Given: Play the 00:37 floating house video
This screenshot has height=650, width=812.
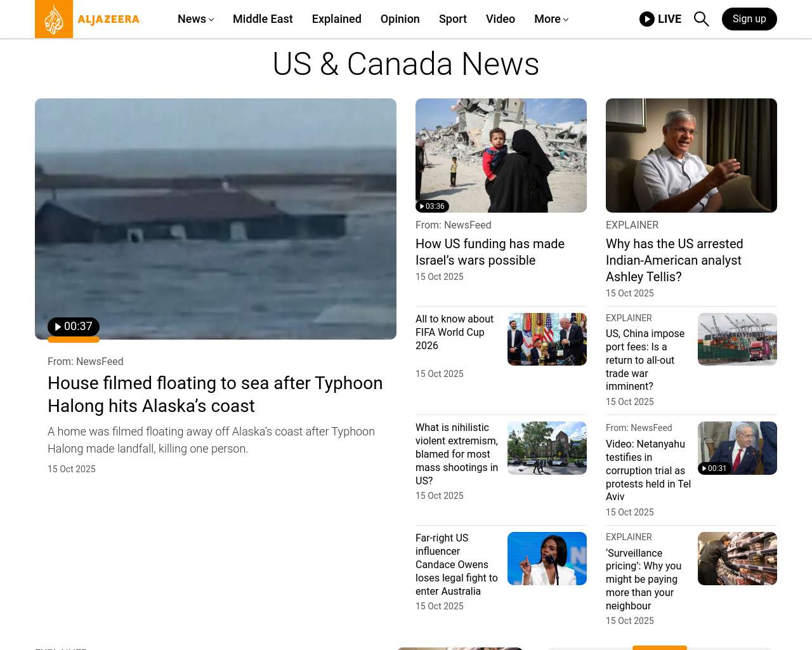Looking at the screenshot, I should click(x=74, y=327).
